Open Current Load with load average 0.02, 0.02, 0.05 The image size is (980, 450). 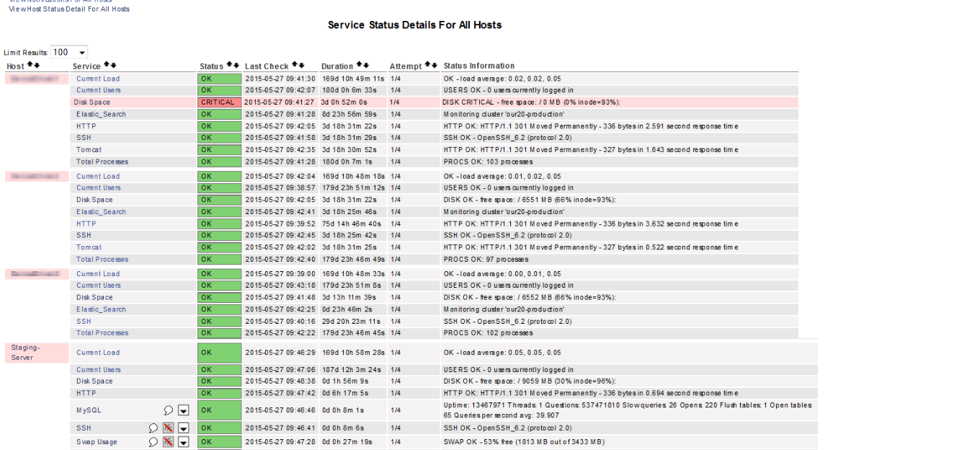pyautogui.click(x=98, y=79)
